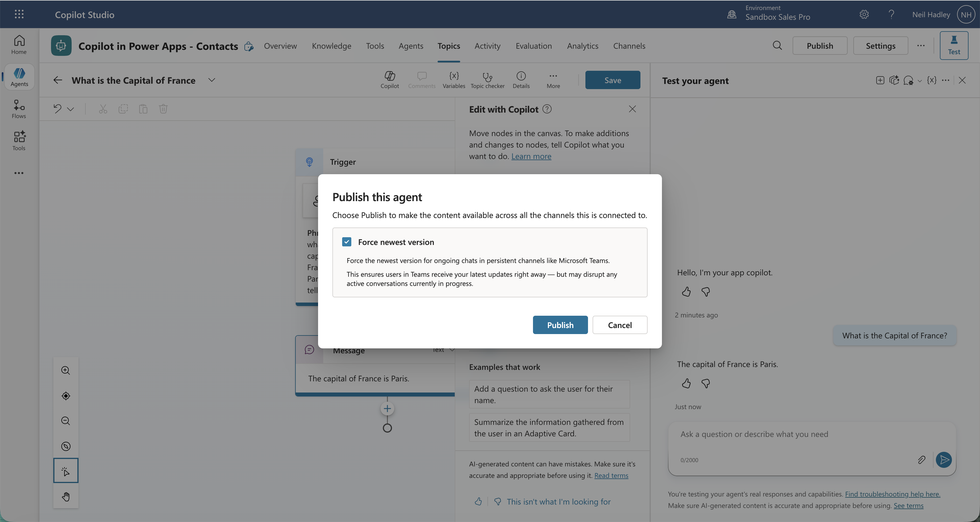Zoom in on the canvas

[x=66, y=370]
